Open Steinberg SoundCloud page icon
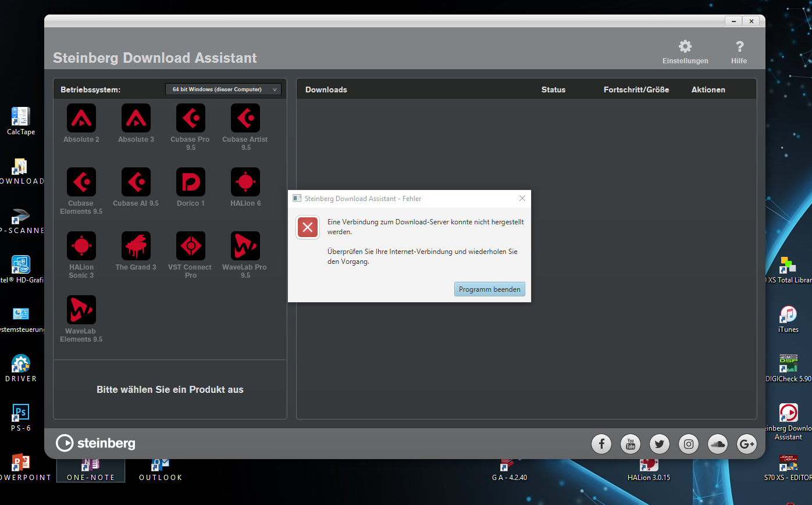 click(x=718, y=444)
